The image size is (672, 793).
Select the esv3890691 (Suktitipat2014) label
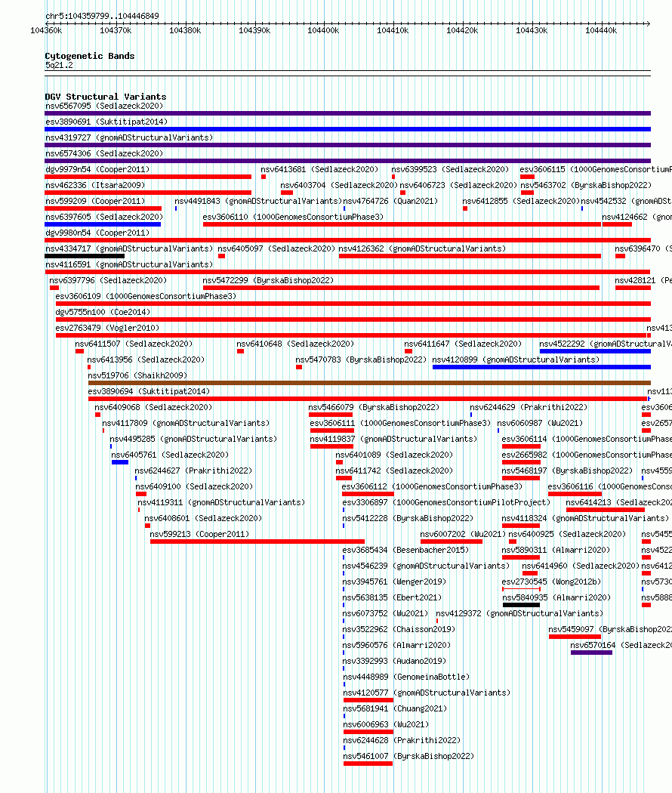tap(106, 122)
